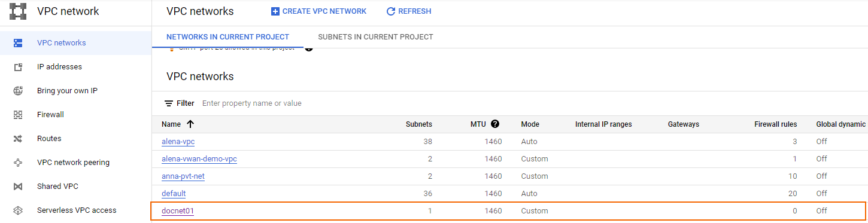Open the alena-vwan-demo-vpc network link
Viewport: 868px width, 223px height.
click(199, 159)
